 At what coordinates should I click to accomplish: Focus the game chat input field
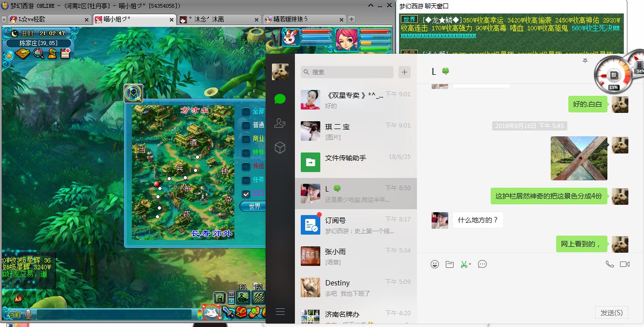pos(114,314)
